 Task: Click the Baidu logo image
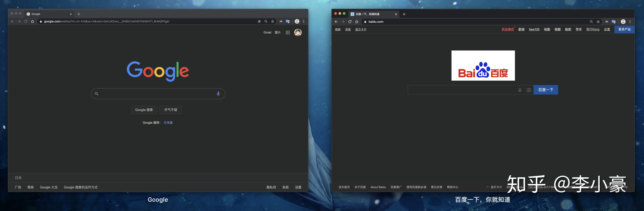483,66
